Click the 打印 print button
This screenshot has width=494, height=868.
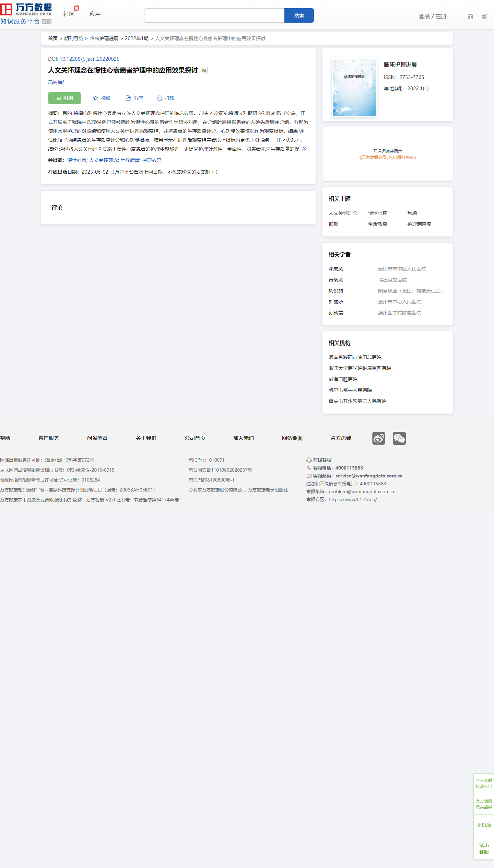(x=166, y=98)
